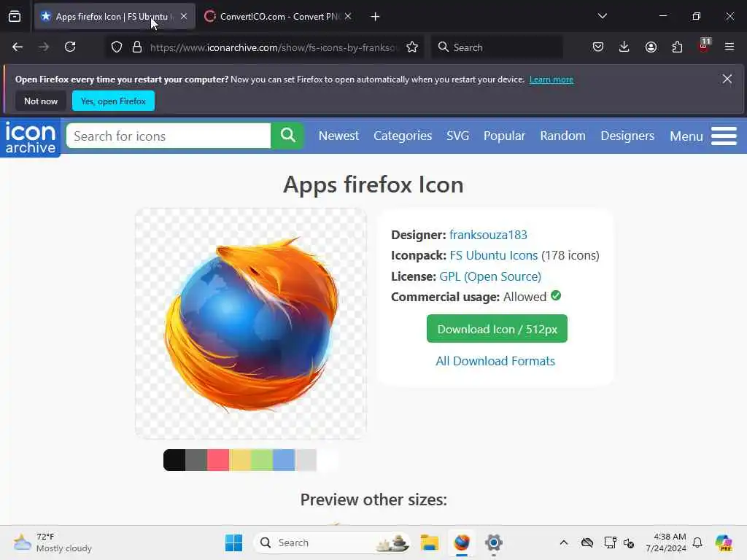Click the muted volume tray icon

(629, 542)
